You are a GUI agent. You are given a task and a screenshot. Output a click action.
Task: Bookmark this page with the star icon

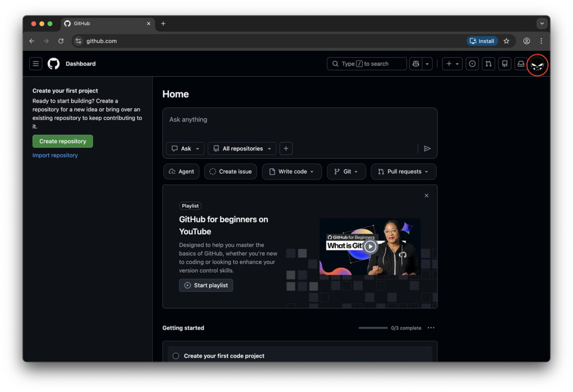pyautogui.click(x=506, y=41)
